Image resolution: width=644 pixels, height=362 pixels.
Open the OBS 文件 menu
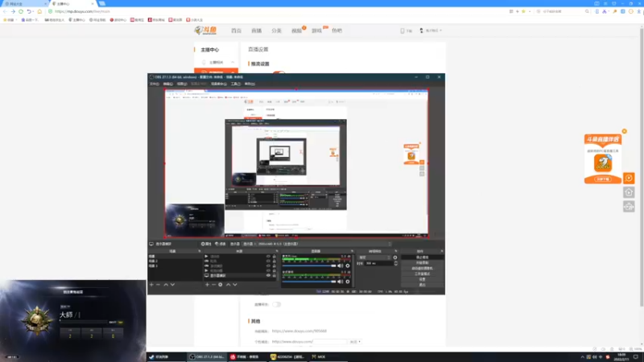click(x=154, y=84)
